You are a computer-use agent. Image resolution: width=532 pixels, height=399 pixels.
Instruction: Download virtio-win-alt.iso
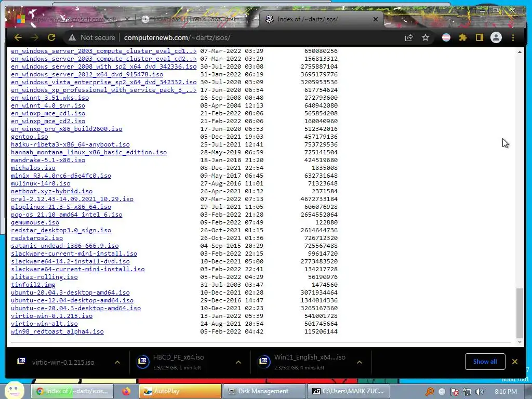45,324
